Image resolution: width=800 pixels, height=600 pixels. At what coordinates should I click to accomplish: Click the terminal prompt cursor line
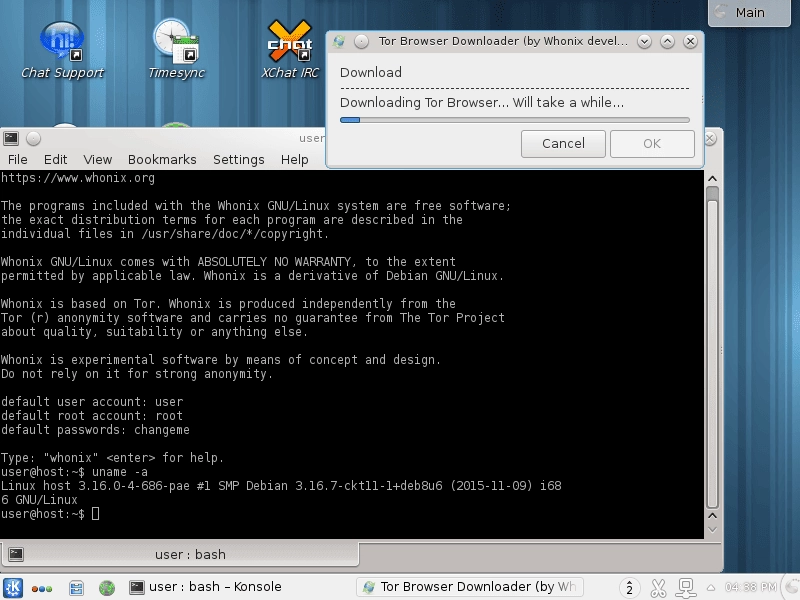pos(50,514)
